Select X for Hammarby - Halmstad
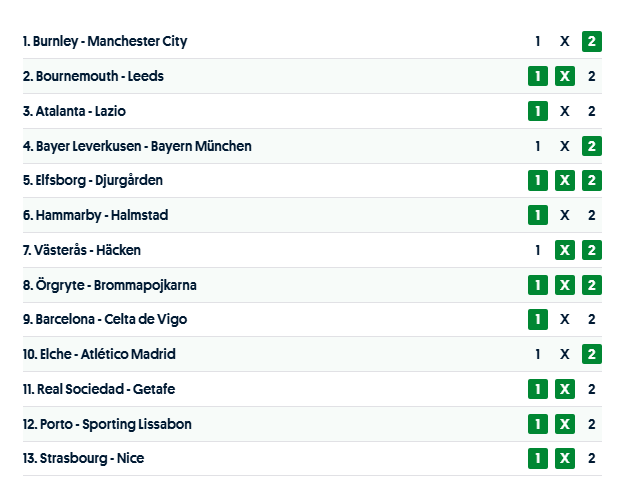630x488 pixels. click(565, 215)
